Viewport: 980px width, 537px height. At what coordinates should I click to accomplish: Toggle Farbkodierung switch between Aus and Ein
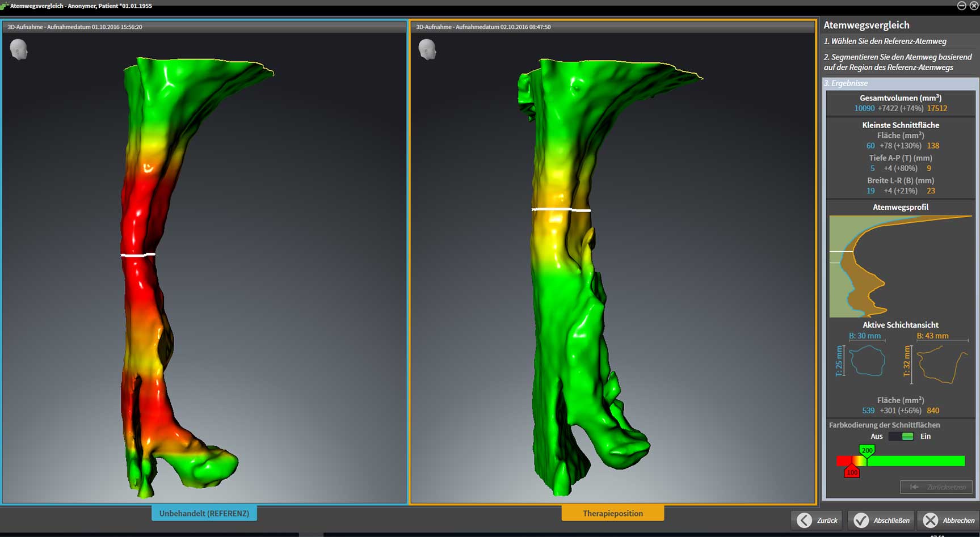tap(901, 436)
